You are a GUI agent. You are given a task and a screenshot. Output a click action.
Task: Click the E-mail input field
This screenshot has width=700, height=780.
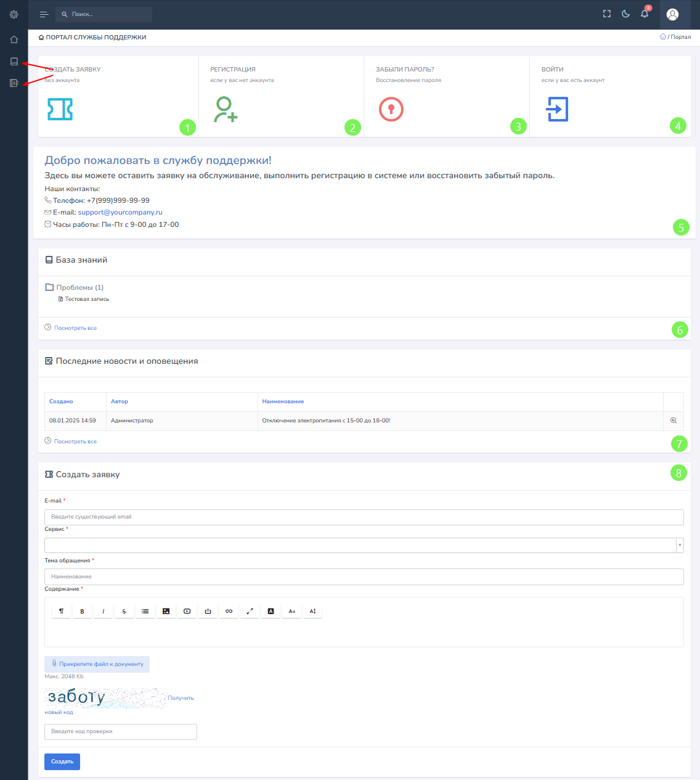tap(364, 517)
